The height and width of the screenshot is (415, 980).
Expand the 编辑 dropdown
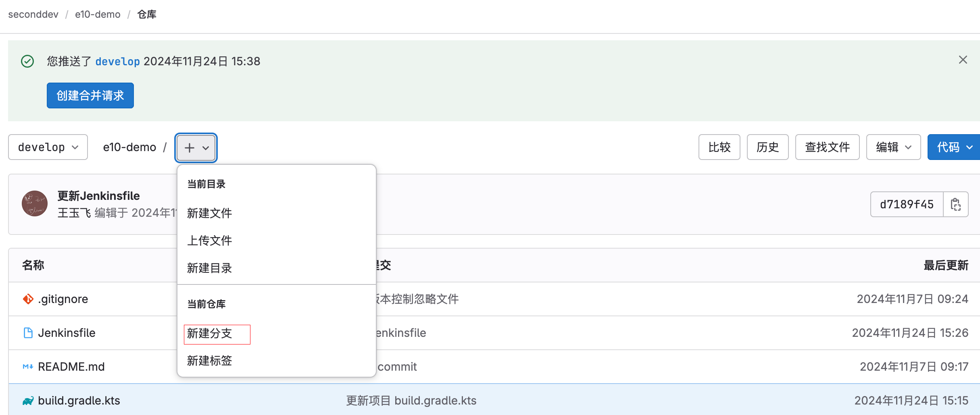coord(893,147)
